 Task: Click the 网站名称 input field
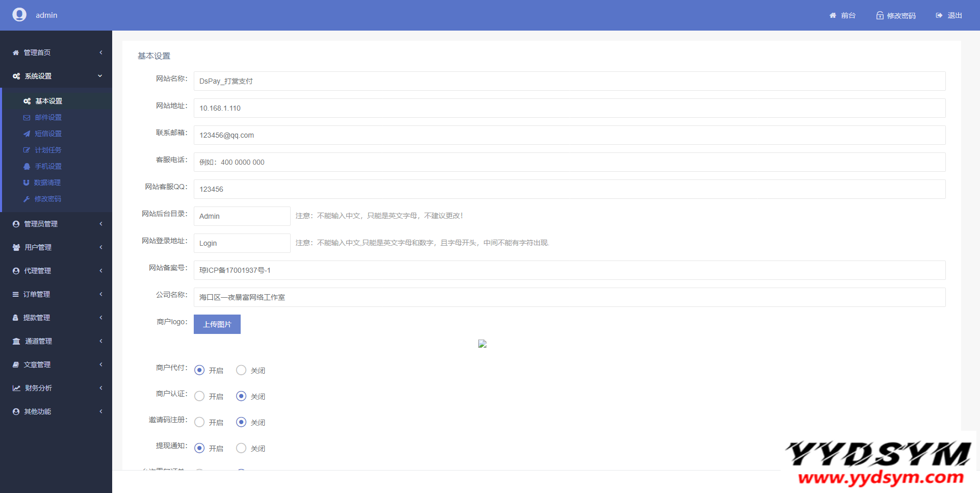pos(569,81)
